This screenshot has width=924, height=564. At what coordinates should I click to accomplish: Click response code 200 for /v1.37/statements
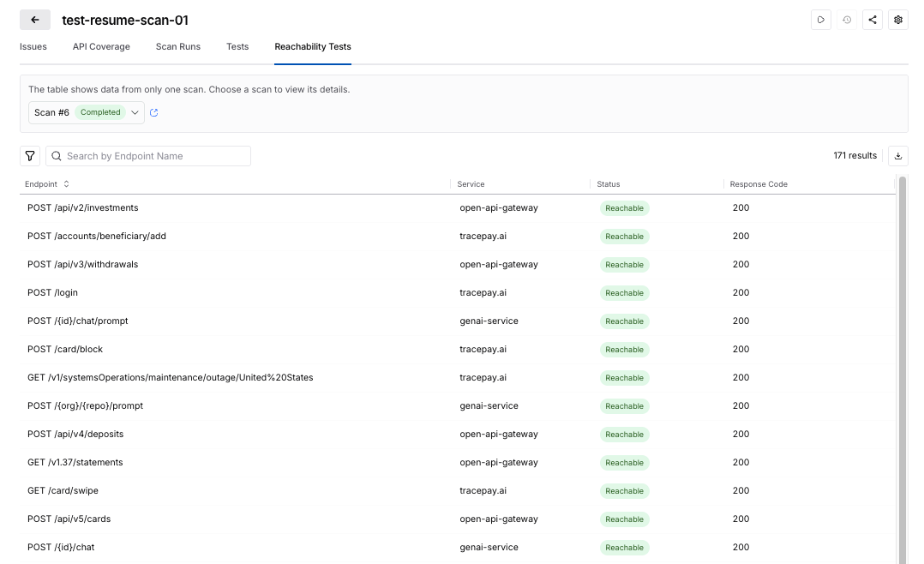point(741,463)
